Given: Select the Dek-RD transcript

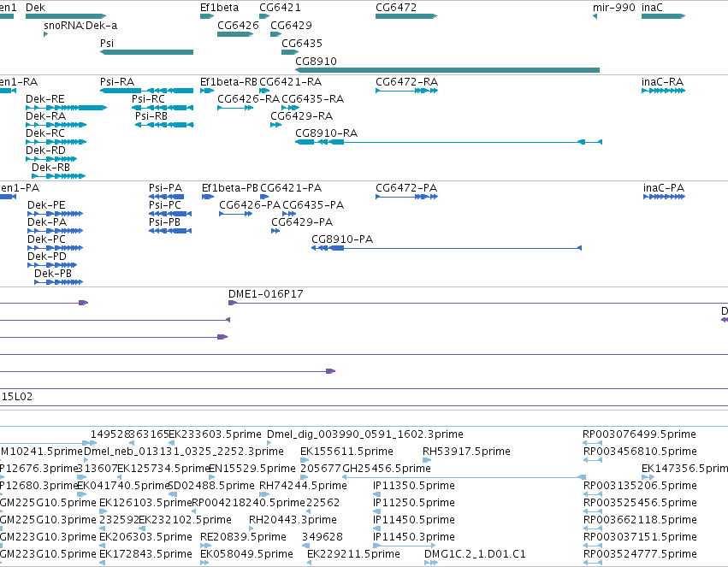Looking at the screenshot, I should pos(51,159).
